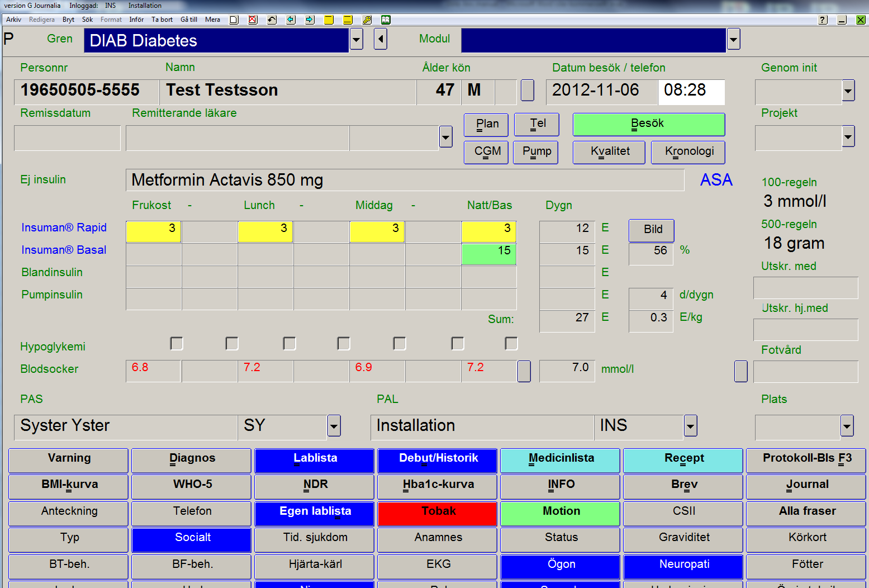Click the 08:28 visit time field
This screenshot has width=869, height=588.
coord(691,92)
